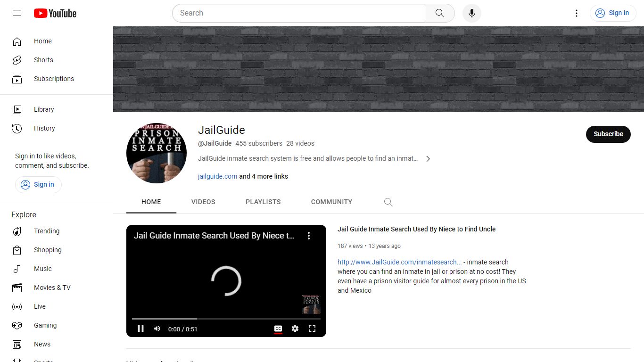Pause the featured video
This screenshot has height=362, width=644.
point(140,329)
